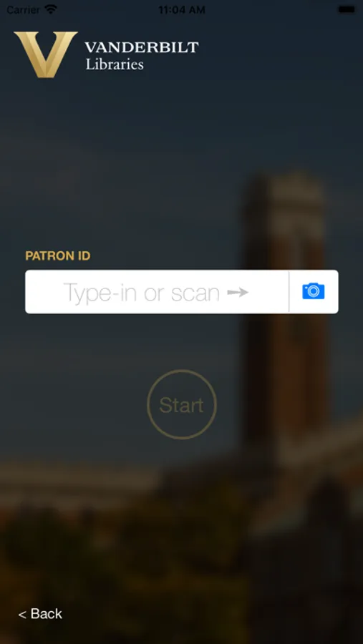
Task: Click the blurred tower in background
Action: coord(287,312)
